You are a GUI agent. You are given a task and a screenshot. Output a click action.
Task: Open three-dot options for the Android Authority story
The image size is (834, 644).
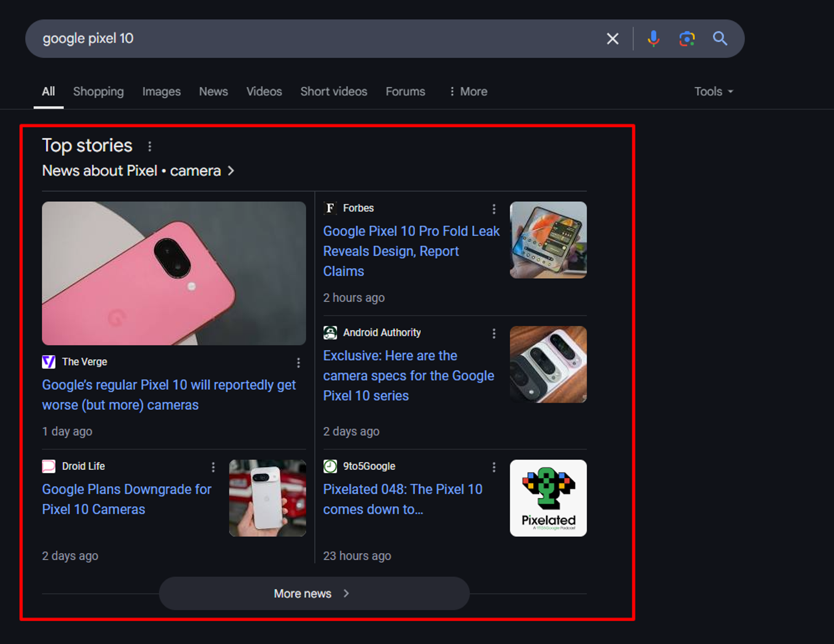click(494, 334)
